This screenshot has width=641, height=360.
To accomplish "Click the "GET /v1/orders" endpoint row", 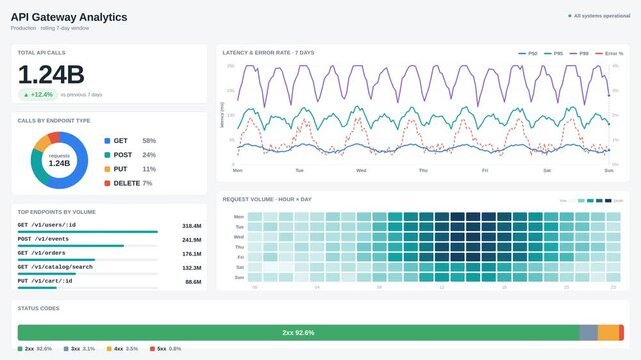I will (x=110, y=256).
